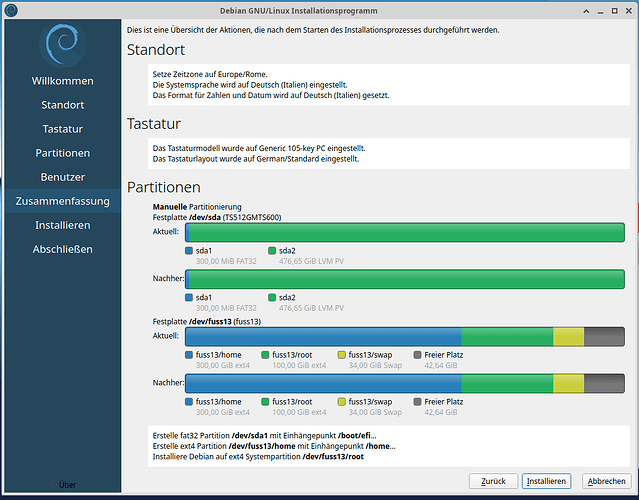Click the Partitionen section heading
Viewport: 639px width, 500px height.
[163, 187]
